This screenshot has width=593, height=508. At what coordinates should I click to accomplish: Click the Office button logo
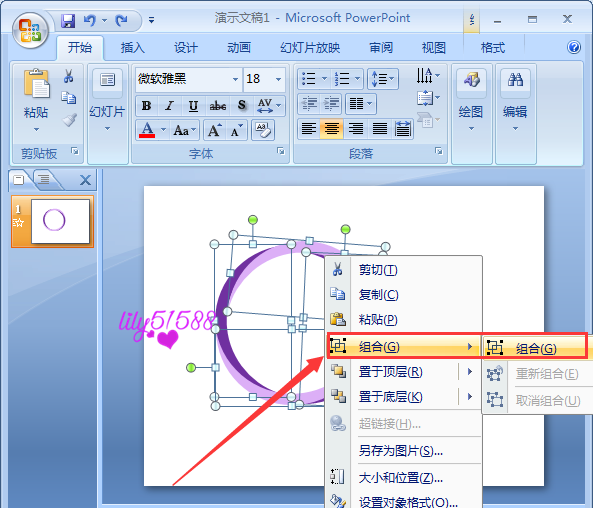coord(30,30)
